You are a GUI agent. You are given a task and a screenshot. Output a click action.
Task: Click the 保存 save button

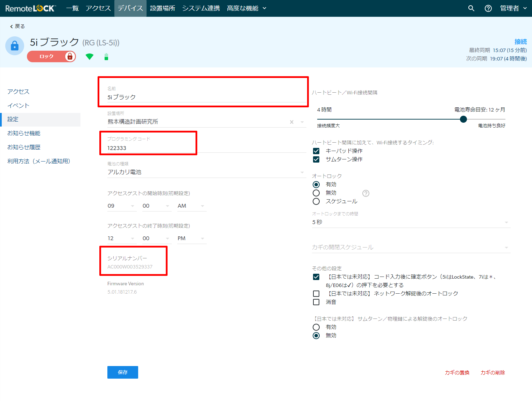pyautogui.click(x=123, y=372)
